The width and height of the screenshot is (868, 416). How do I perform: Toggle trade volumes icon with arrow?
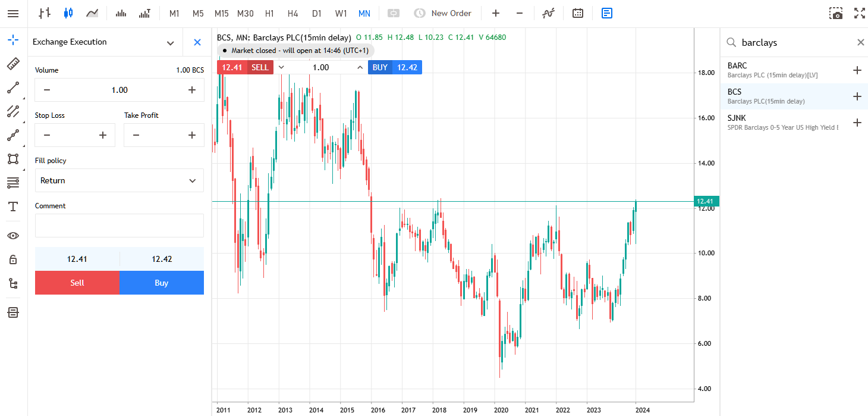pyautogui.click(x=144, y=13)
